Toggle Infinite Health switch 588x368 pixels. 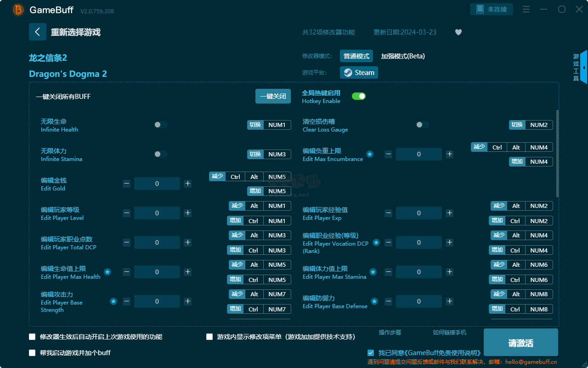point(160,125)
